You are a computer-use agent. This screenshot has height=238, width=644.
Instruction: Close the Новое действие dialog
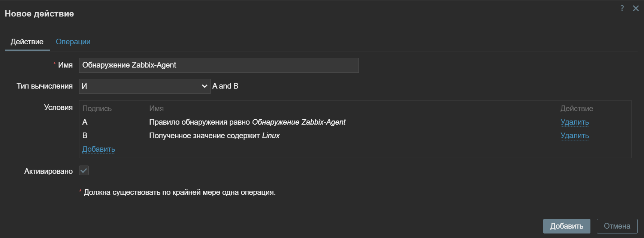[636, 8]
